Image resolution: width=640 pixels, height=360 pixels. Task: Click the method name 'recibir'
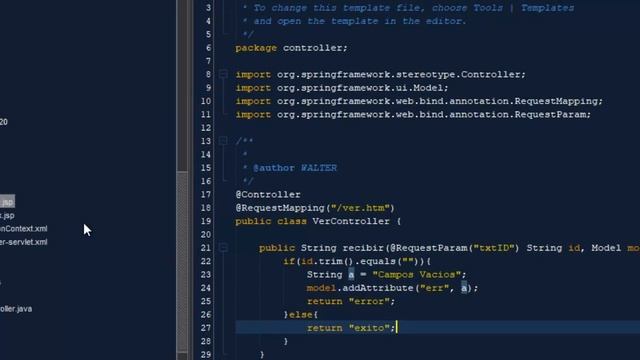[x=363, y=248]
